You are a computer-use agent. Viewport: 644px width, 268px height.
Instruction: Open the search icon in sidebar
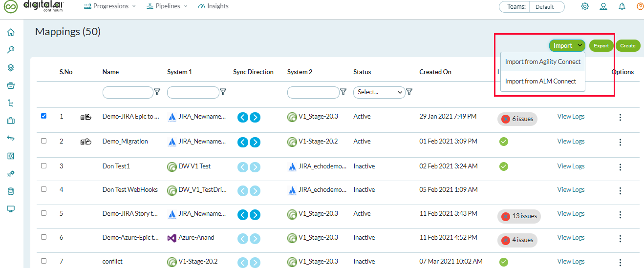coord(10,50)
